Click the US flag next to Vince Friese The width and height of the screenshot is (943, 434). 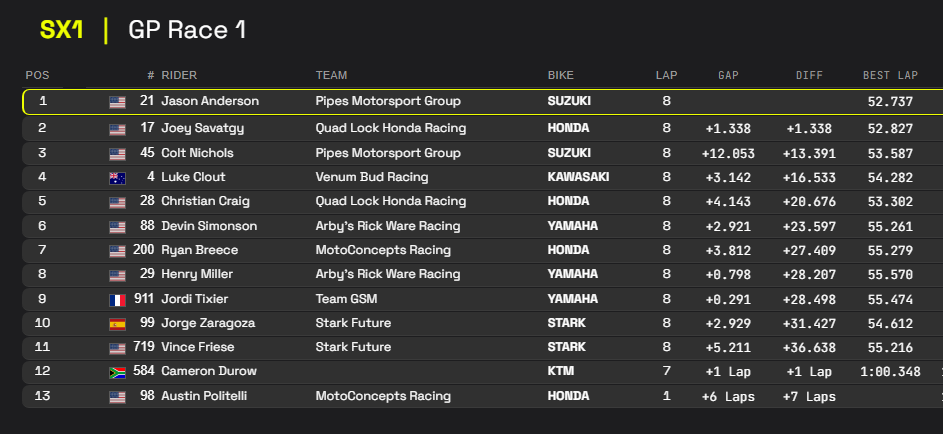117,348
